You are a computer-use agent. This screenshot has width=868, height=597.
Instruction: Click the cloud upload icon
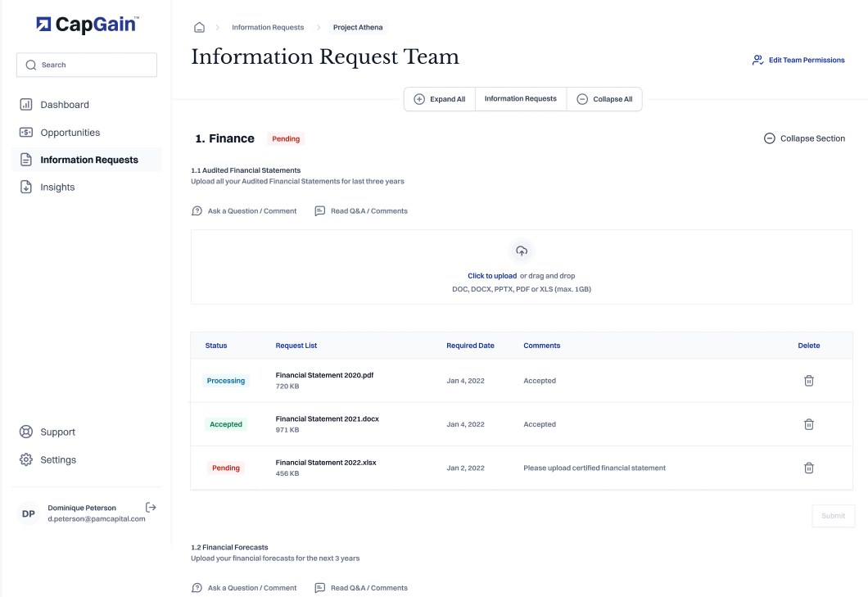pyautogui.click(x=522, y=251)
